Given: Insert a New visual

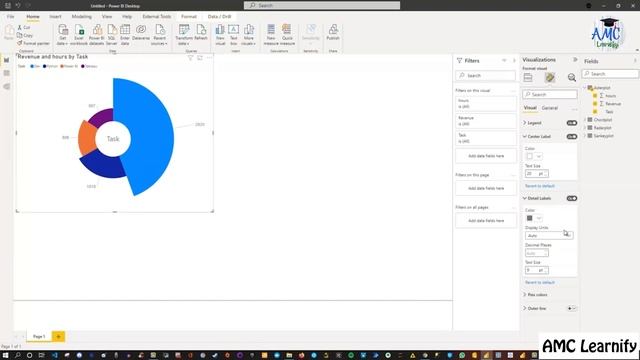Looking at the screenshot, I should pyautogui.click(x=220, y=34).
